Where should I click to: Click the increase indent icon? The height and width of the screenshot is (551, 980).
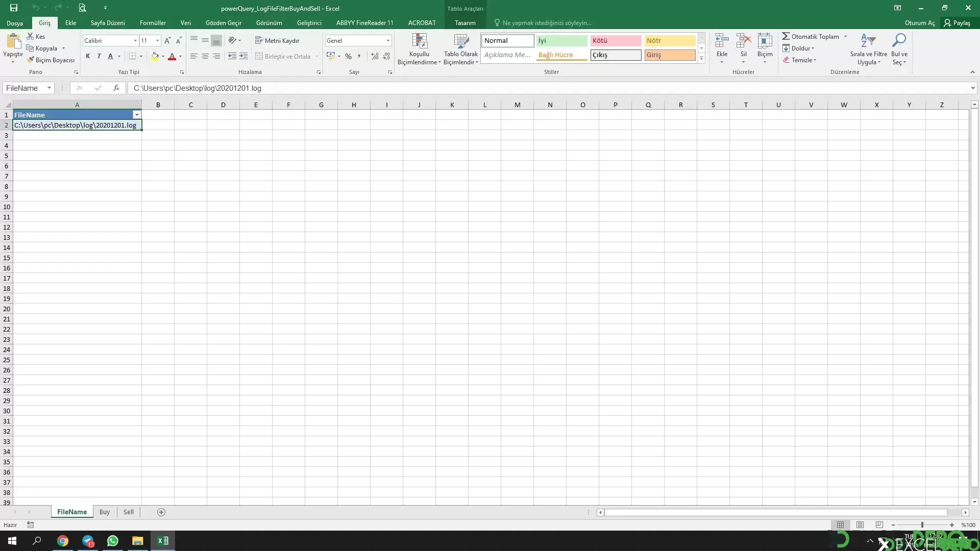(x=243, y=56)
